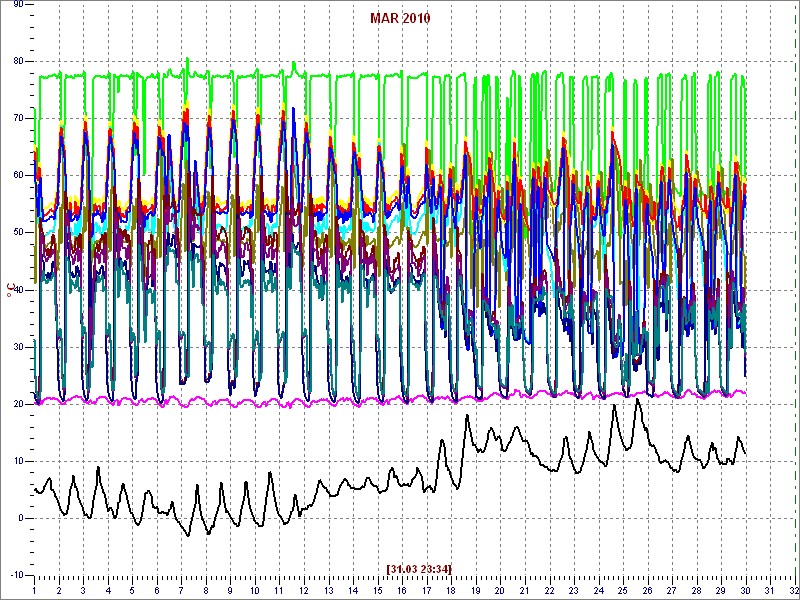Click day "7" on the date axis
The height and width of the screenshot is (600, 800).
181,590
